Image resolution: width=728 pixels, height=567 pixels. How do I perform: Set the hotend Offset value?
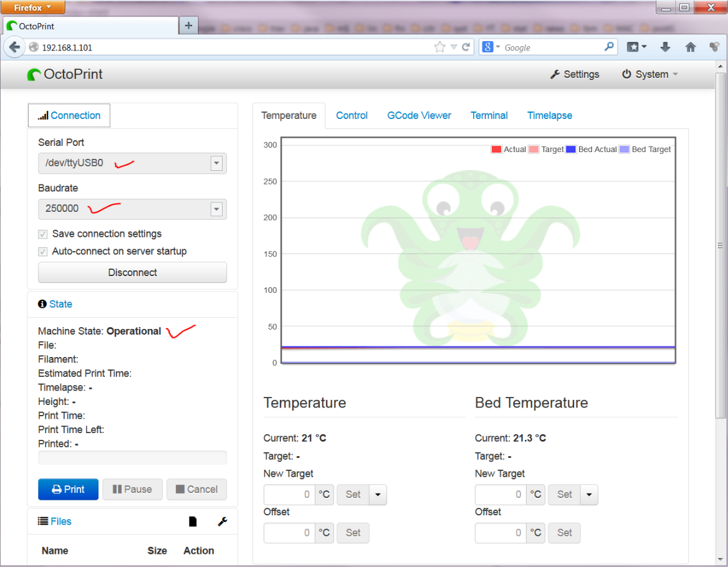(x=353, y=533)
